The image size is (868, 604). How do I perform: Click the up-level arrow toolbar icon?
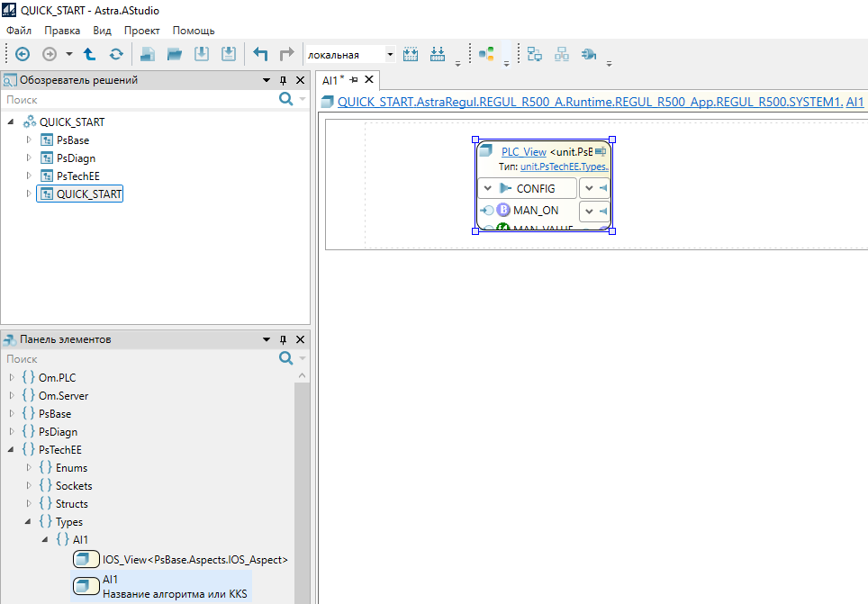90,54
